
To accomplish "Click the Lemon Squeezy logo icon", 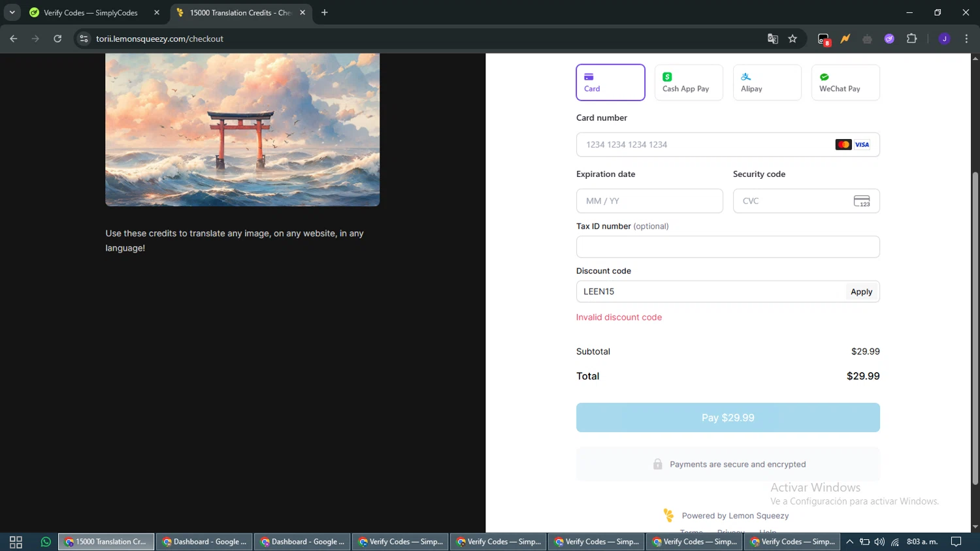I will click(668, 515).
